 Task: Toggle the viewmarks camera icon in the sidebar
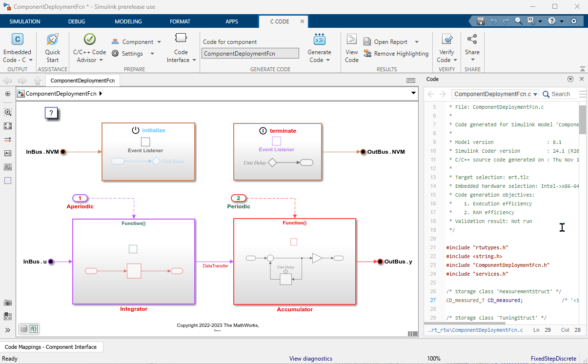click(x=8, y=303)
